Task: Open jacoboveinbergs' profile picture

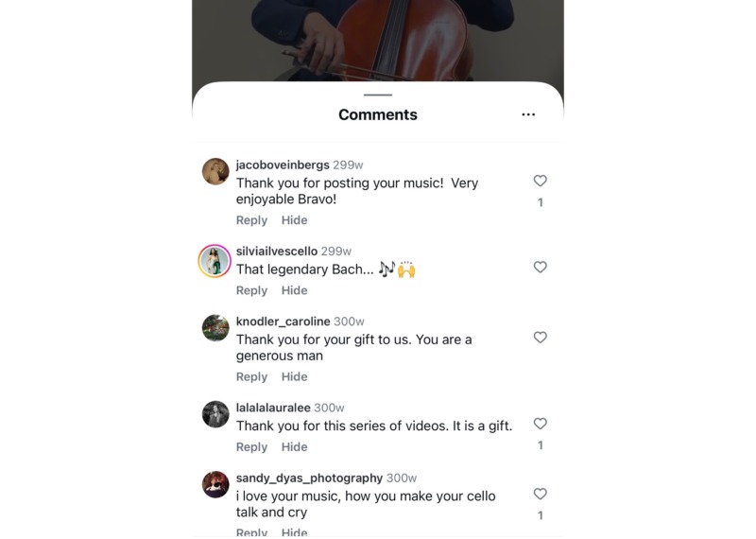Action: pos(215,172)
